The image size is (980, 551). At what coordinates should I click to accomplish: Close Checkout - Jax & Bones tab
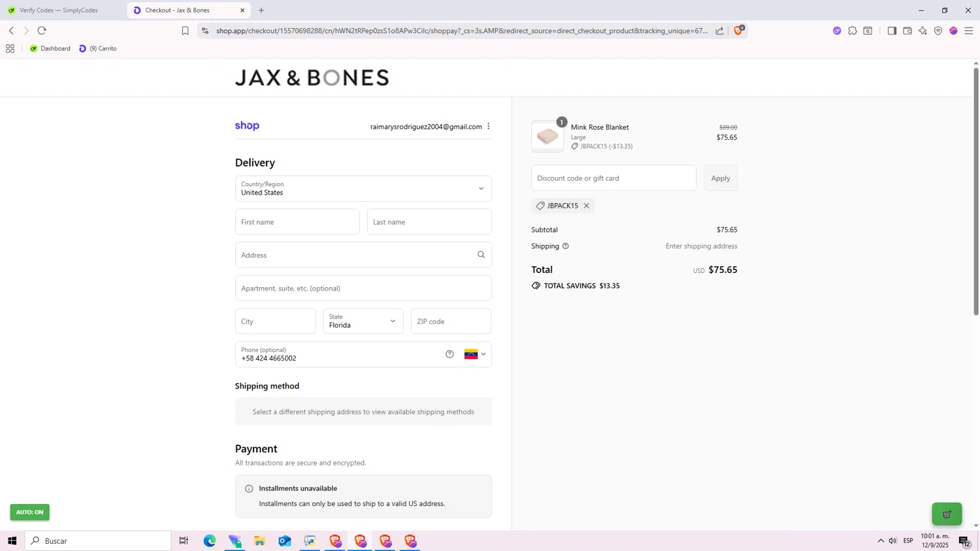coord(242,10)
